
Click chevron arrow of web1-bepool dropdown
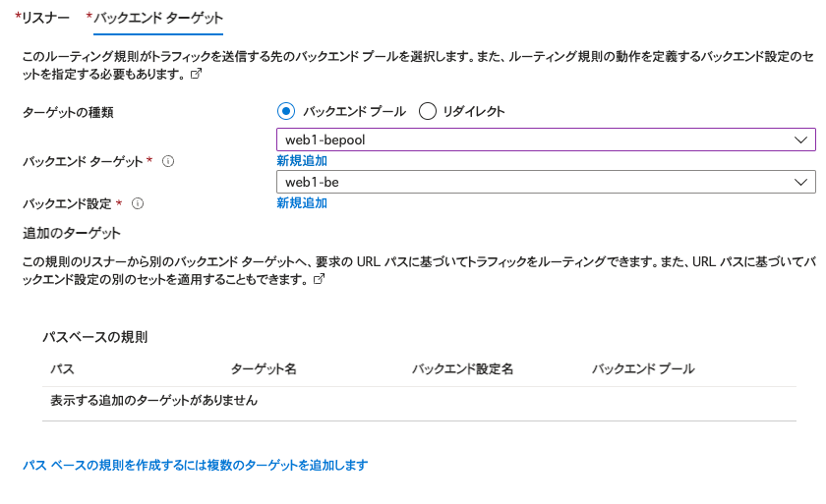798,140
